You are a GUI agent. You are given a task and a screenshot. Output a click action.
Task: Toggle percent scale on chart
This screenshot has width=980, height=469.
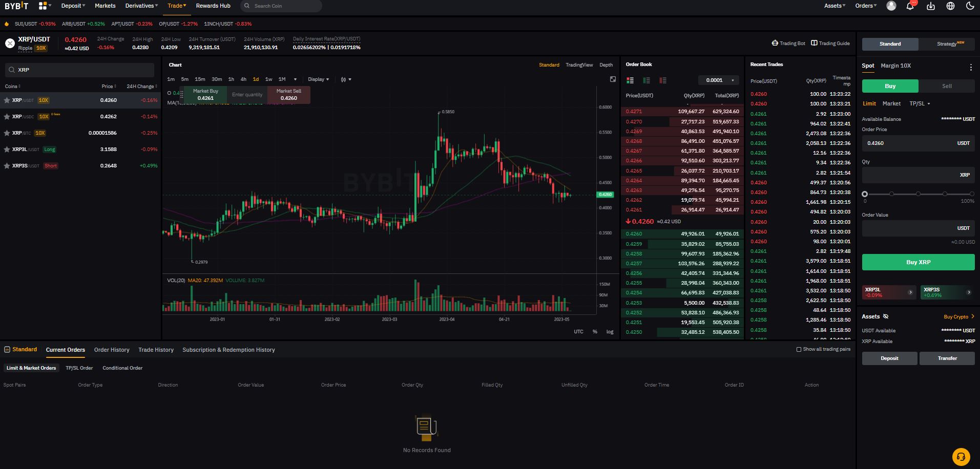[x=595, y=332]
